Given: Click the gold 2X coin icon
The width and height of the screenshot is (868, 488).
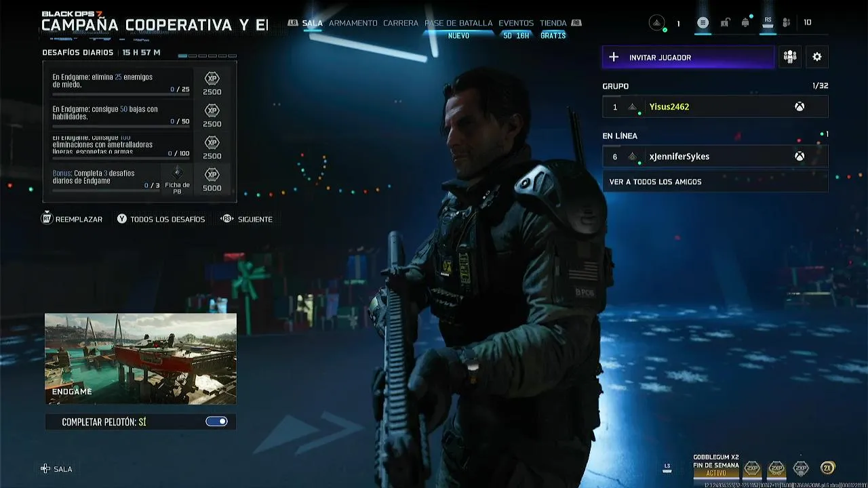Looking at the screenshot, I should 827,468.
